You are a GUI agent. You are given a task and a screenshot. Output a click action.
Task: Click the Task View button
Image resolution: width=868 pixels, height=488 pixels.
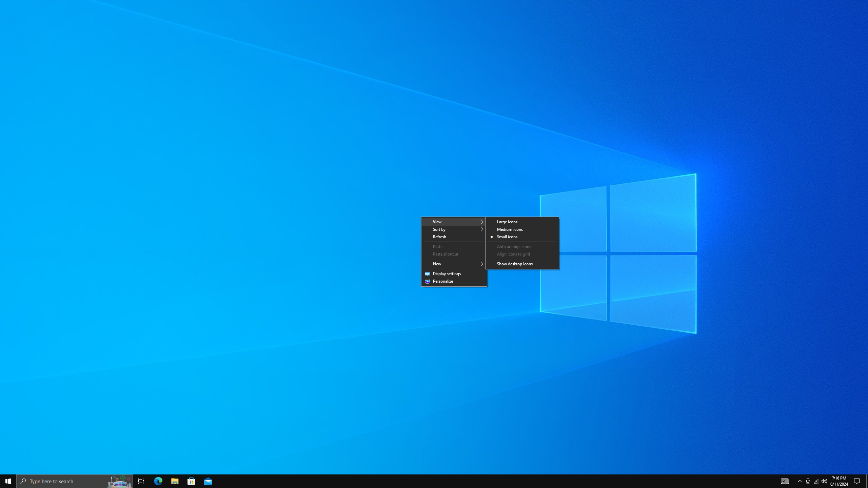[x=141, y=481]
